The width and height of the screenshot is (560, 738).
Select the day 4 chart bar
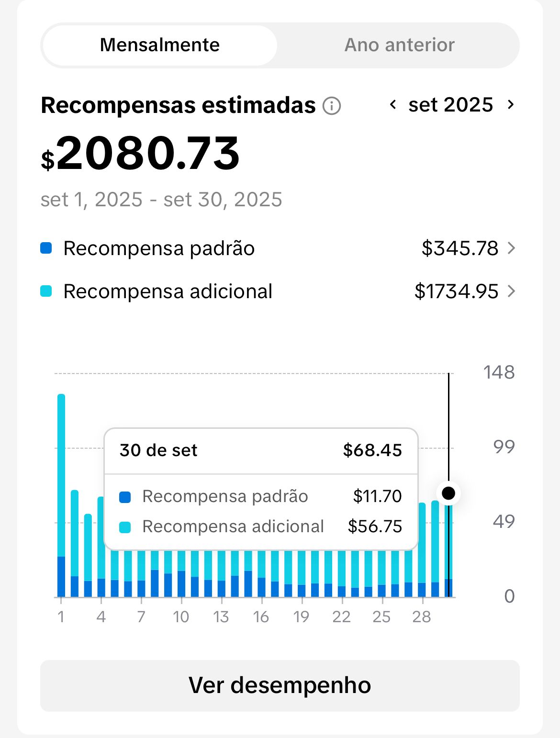101,574
